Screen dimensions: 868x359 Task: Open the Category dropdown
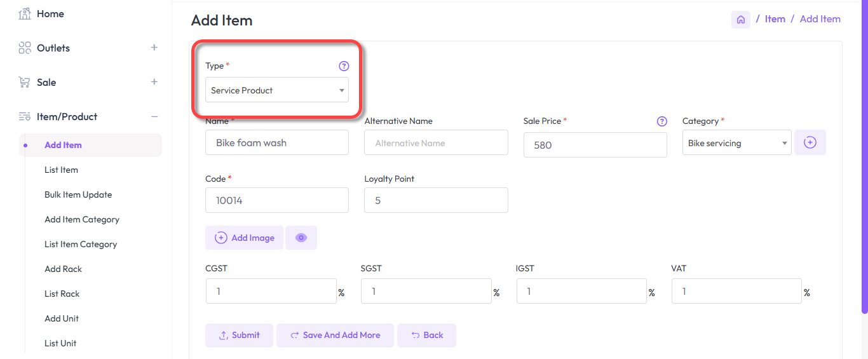point(736,143)
